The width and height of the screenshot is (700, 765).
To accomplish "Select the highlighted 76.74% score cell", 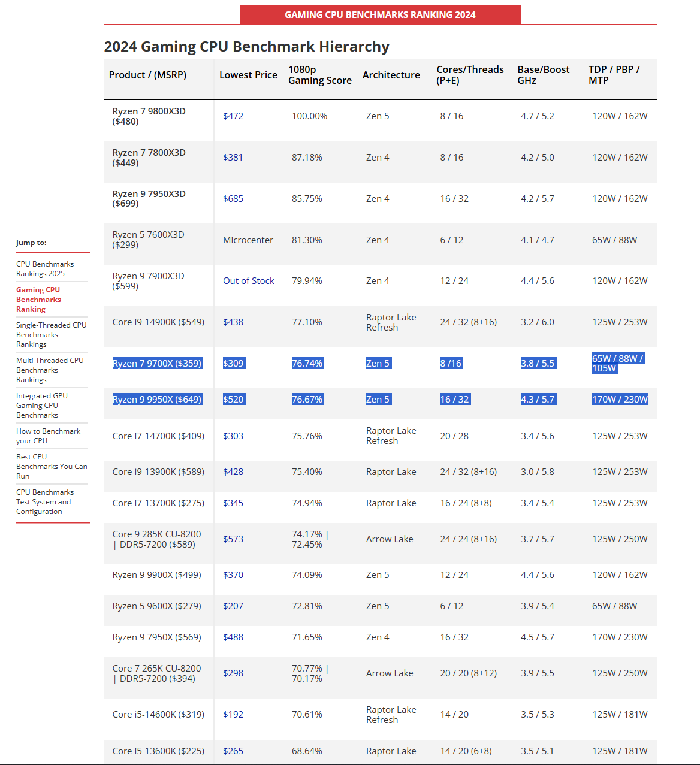I will (307, 364).
